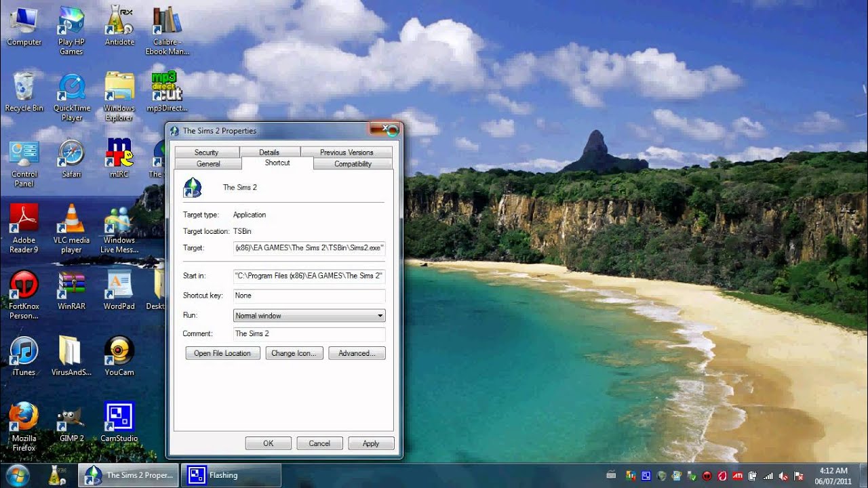Switch to the Details tab

269,152
